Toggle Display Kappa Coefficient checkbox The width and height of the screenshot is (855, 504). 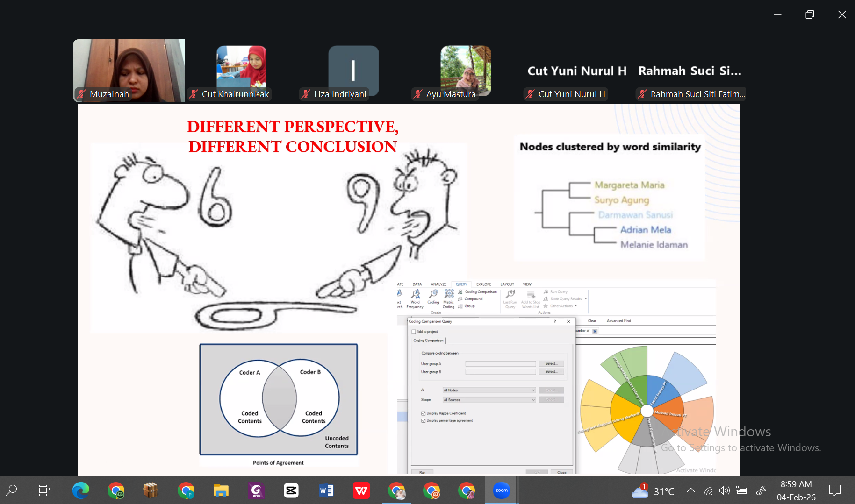(x=424, y=413)
